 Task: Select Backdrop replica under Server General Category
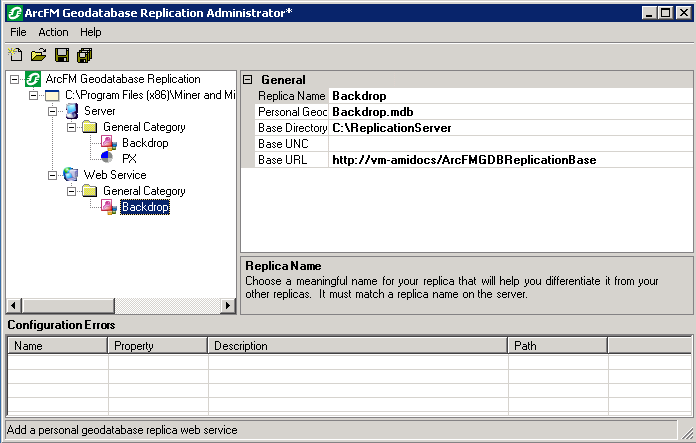144,143
